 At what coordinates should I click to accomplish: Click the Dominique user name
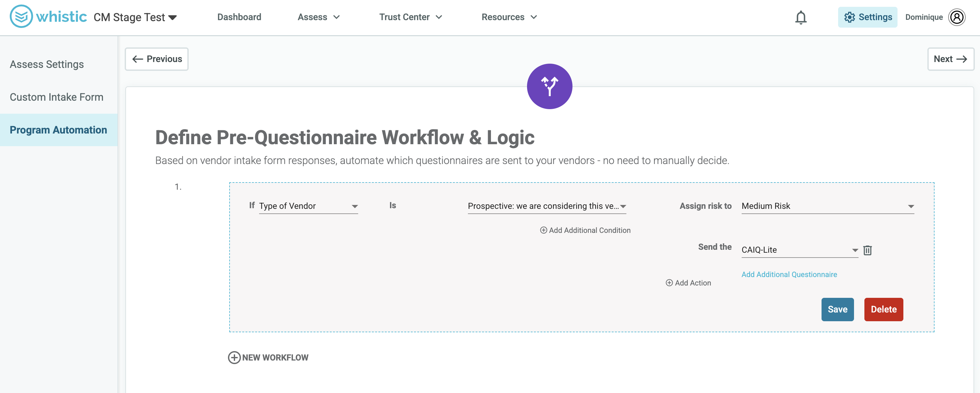tap(924, 17)
